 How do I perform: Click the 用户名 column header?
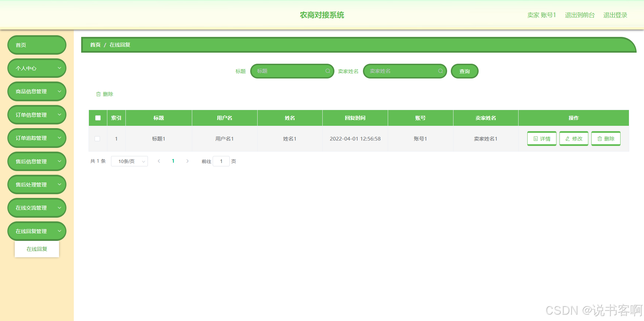pyautogui.click(x=225, y=118)
